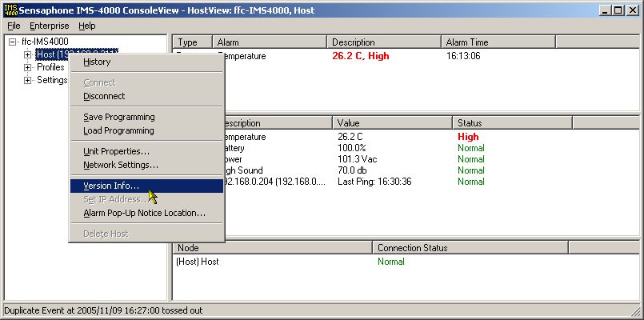Viewport: 644px width, 320px height.
Task: Click the Last Ping 16:30:36 value
Action: 374,182
